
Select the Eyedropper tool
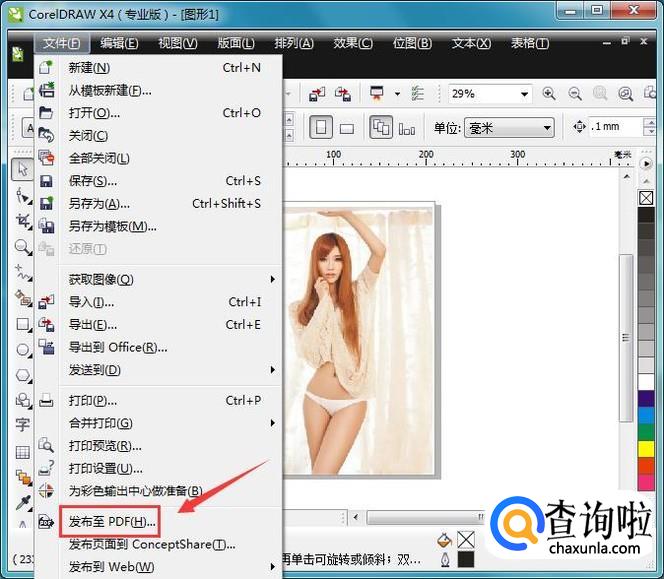click(23, 503)
